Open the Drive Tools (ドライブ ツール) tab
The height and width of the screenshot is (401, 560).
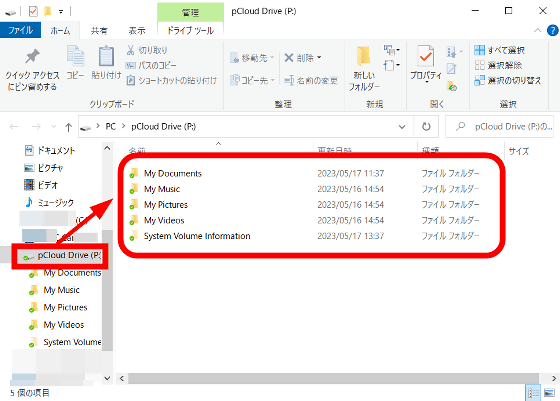click(190, 31)
